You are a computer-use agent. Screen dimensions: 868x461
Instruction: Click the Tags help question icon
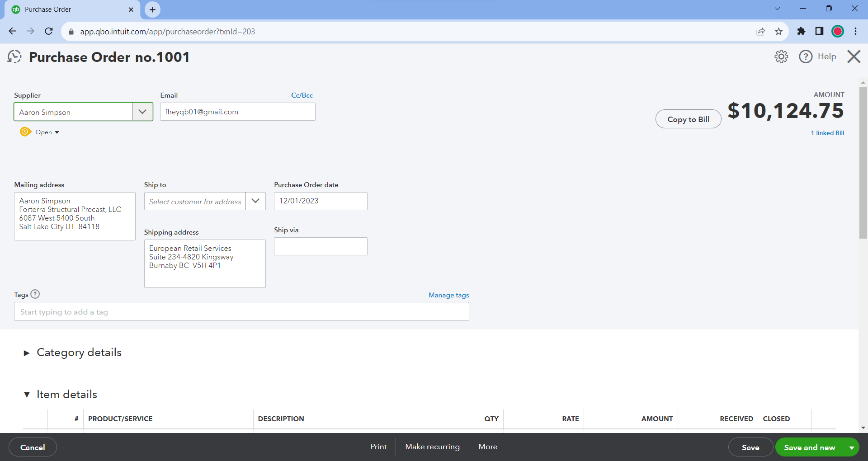point(35,294)
